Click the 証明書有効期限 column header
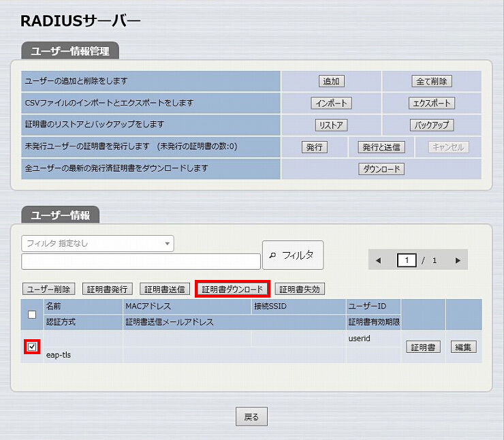Image resolution: width=504 pixels, height=440 pixels. pos(374,322)
